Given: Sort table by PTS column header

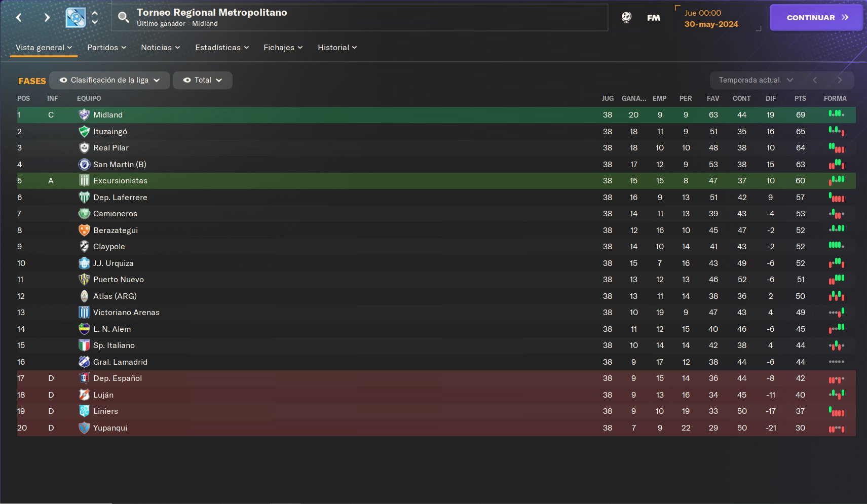Looking at the screenshot, I should pos(800,98).
